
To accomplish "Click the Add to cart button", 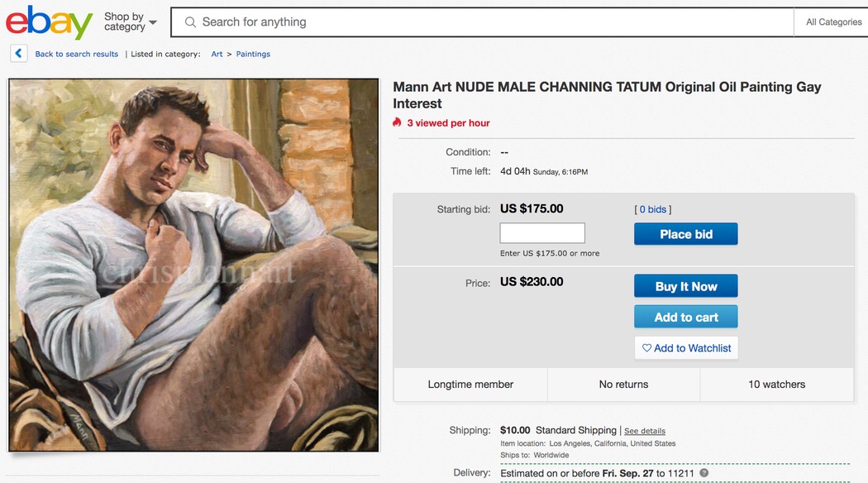I will pyautogui.click(x=685, y=317).
